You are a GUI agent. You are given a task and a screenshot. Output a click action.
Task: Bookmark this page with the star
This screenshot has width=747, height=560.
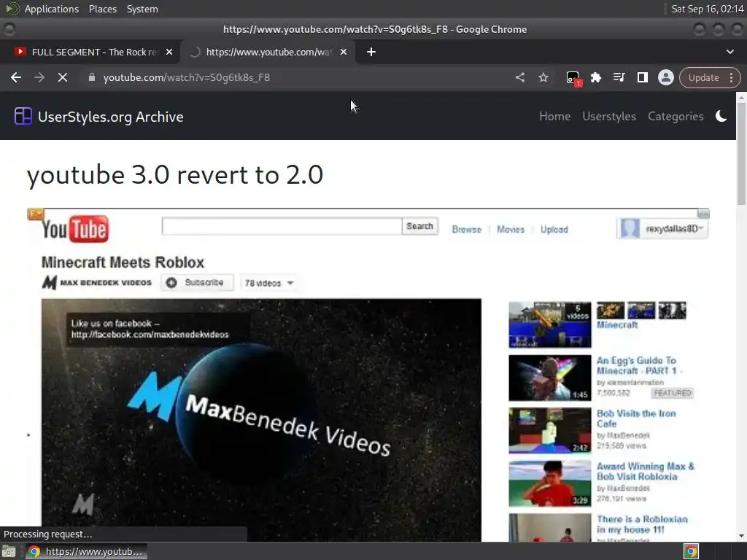tap(543, 77)
